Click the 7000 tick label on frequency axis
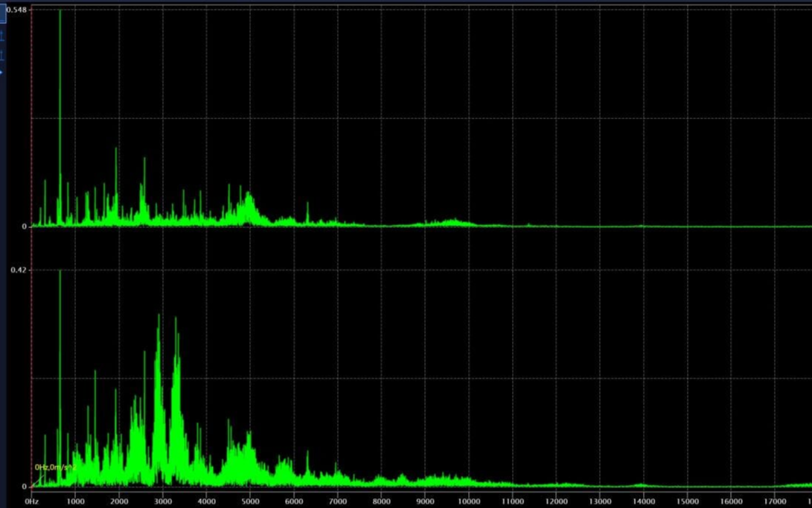Viewport: 812px width, 508px height. [338, 501]
